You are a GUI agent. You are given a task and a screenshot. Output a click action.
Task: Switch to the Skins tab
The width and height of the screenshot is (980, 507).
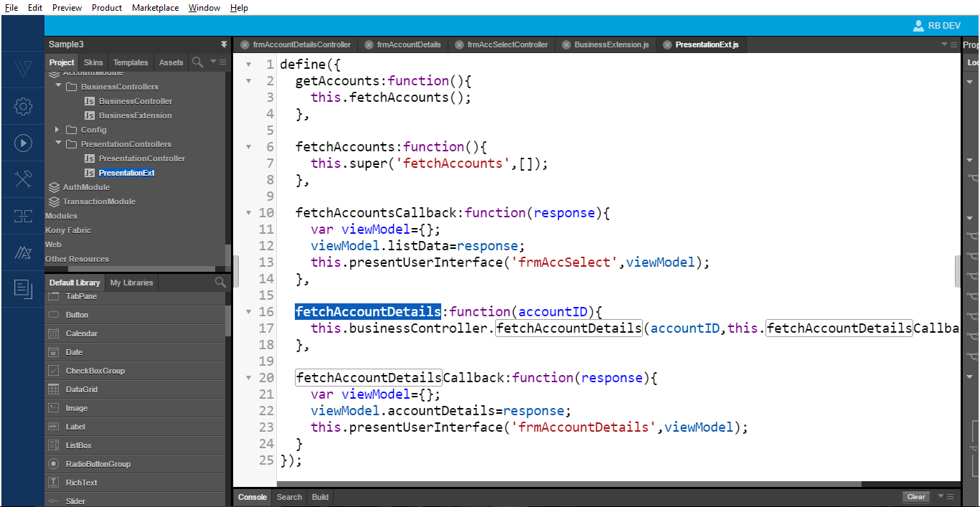[x=93, y=62]
